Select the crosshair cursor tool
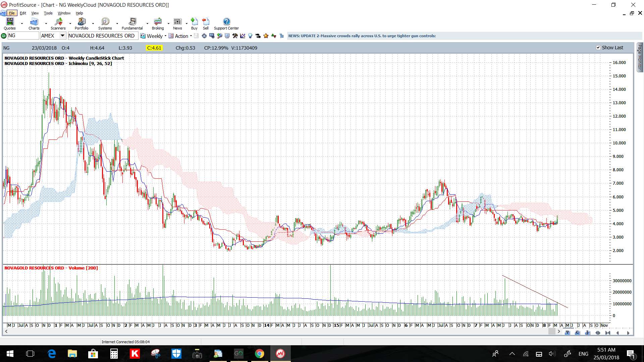 (204, 36)
